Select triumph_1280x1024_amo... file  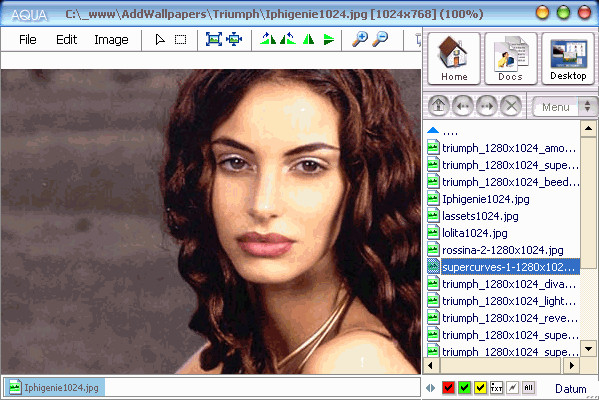tap(509, 148)
